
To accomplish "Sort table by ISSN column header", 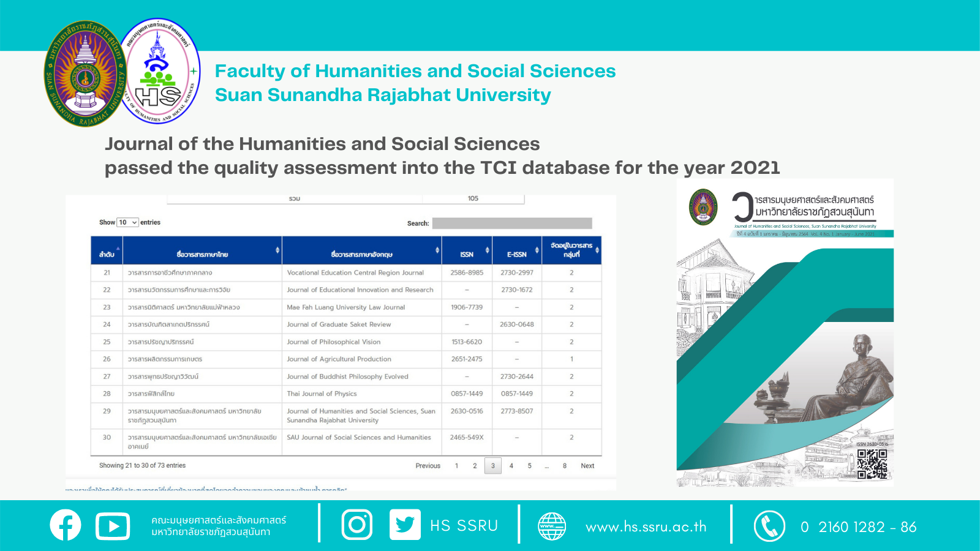I will [467, 251].
